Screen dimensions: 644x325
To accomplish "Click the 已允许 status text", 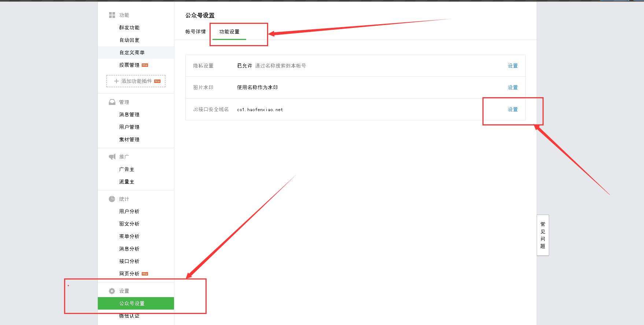I will point(245,66).
